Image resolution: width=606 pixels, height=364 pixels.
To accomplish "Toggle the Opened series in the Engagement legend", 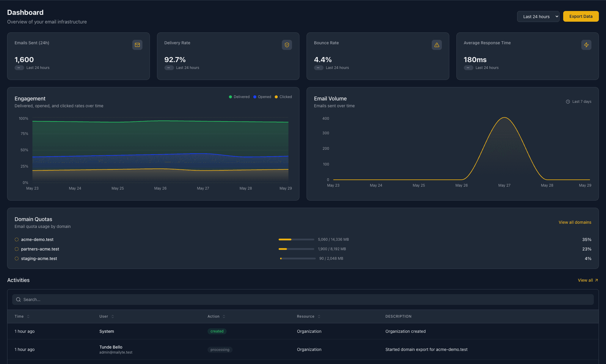I will pyautogui.click(x=262, y=97).
